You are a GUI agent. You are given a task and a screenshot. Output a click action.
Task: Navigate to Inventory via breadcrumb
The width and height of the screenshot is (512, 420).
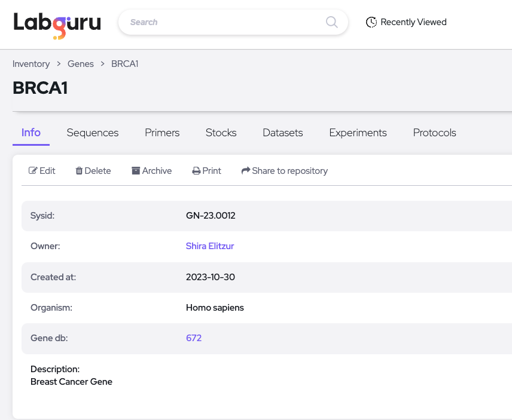point(31,63)
